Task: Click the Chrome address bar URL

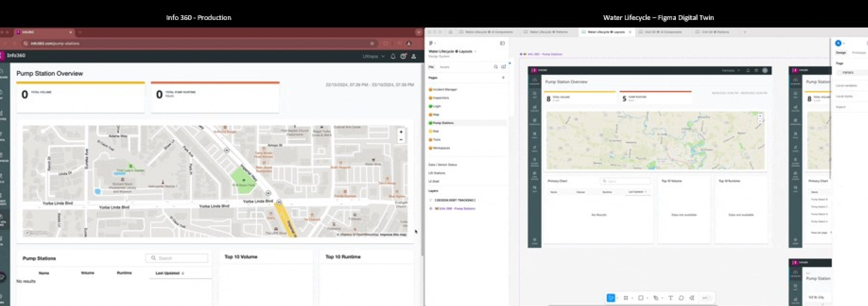Action: click(55, 44)
